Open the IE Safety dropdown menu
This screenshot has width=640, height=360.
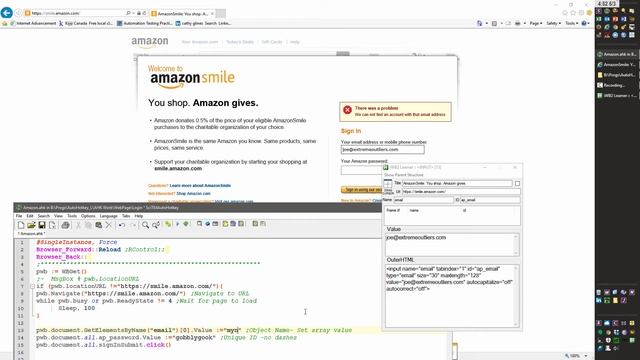[553, 23]
